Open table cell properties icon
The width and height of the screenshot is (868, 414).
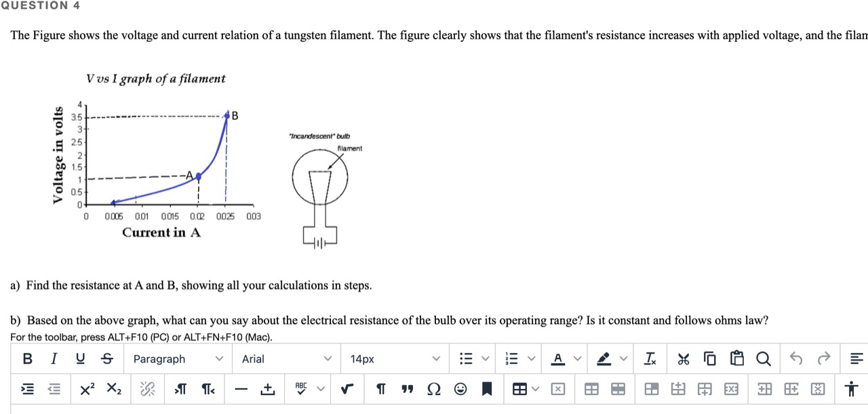(x=651, y=389)
